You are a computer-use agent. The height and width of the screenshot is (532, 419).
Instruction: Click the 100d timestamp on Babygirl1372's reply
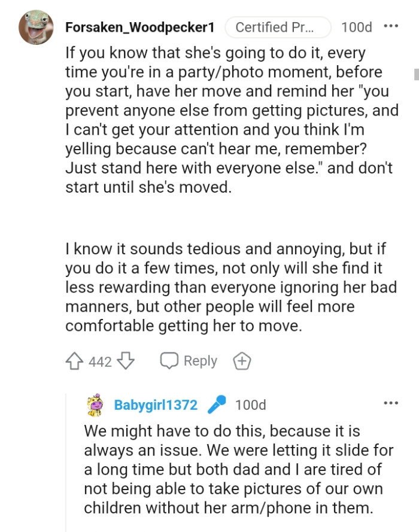[250, 405]
